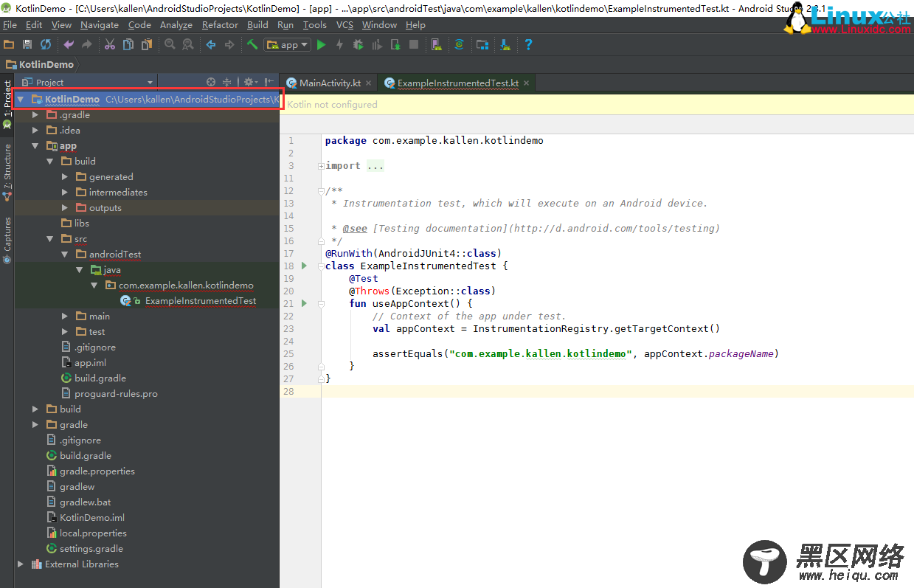914x588 pixels.
Task: Open the app run configuration dropdown
Action: (288, 45)
